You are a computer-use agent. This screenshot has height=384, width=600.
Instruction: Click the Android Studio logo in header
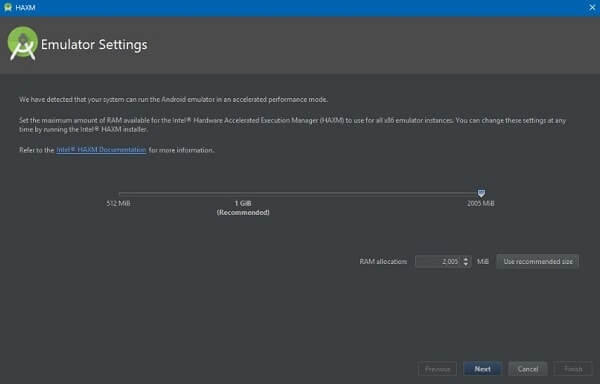pyautogui.click(x=23, y=43)
